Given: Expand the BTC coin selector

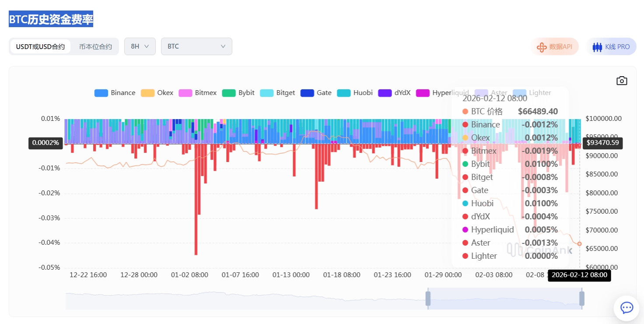Looking at the screenshot, I should coord(196,46).
